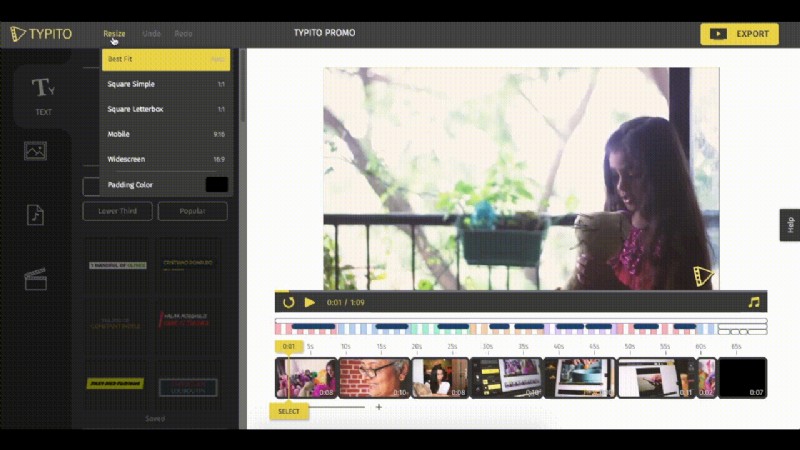Click the Typito Promo project title

coord(324,33)
